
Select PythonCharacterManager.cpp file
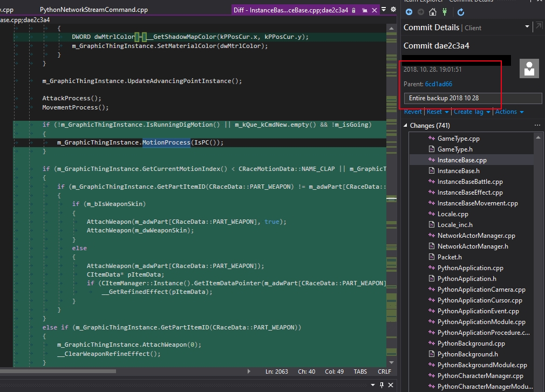tap(480, 376)
